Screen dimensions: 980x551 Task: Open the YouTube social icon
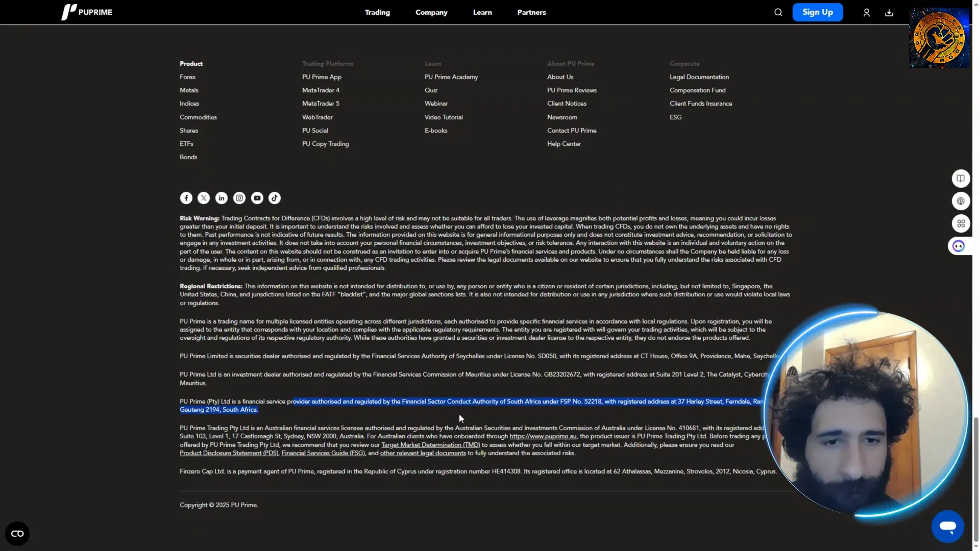coord(257,198)
